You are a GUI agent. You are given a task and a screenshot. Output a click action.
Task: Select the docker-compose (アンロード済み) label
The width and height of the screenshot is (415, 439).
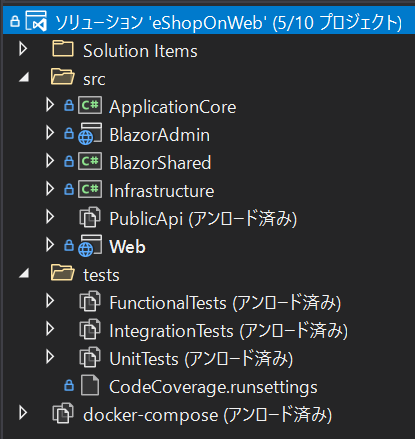208,415
